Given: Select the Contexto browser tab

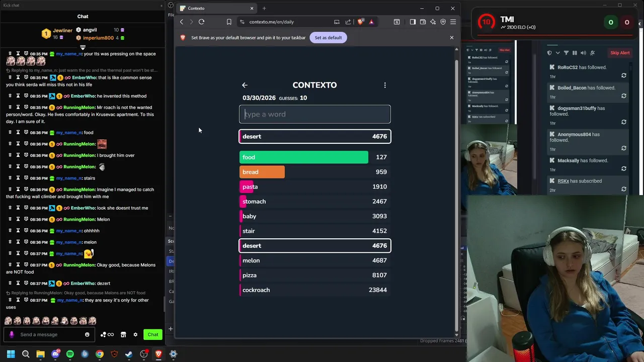Looking at the screenshot, I should pyautogui.click(x=216, y=8).
